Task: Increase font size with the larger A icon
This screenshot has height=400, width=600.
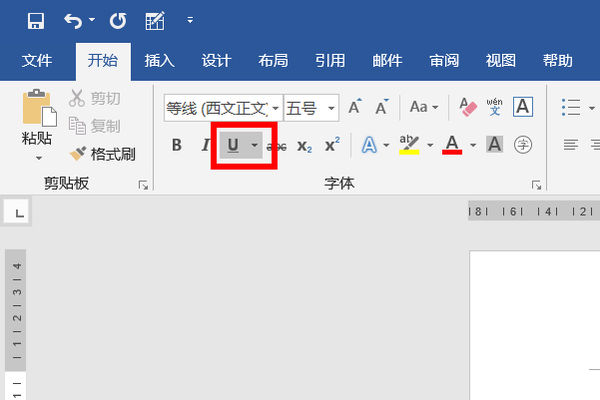Action: [x=355, y=107]
